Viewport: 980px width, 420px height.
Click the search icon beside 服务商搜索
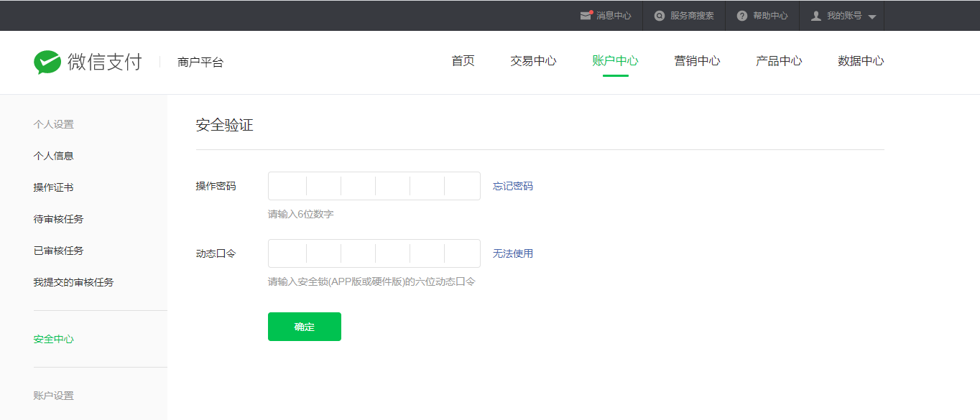660,16
